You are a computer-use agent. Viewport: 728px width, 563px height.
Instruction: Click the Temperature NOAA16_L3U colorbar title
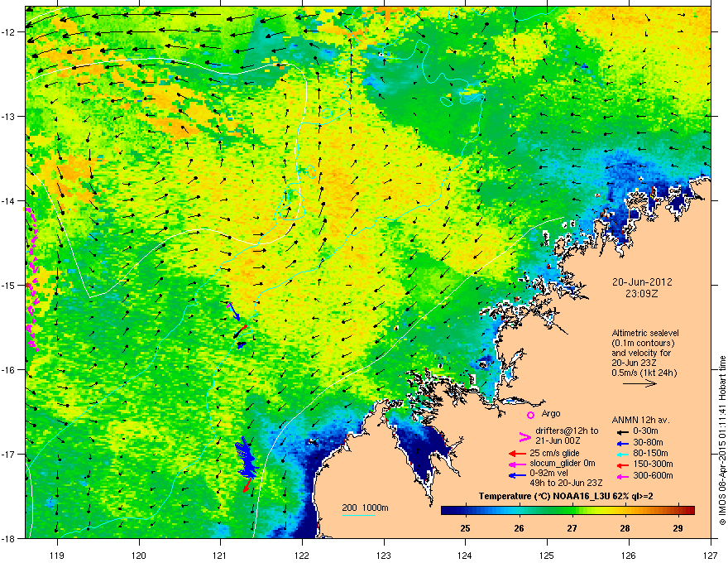tap(566, 497)
